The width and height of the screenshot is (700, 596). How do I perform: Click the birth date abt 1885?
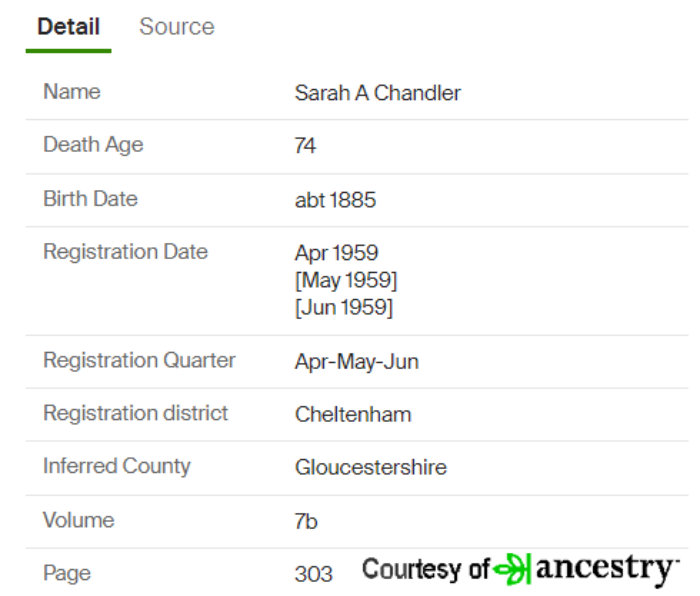pos(335,200)
